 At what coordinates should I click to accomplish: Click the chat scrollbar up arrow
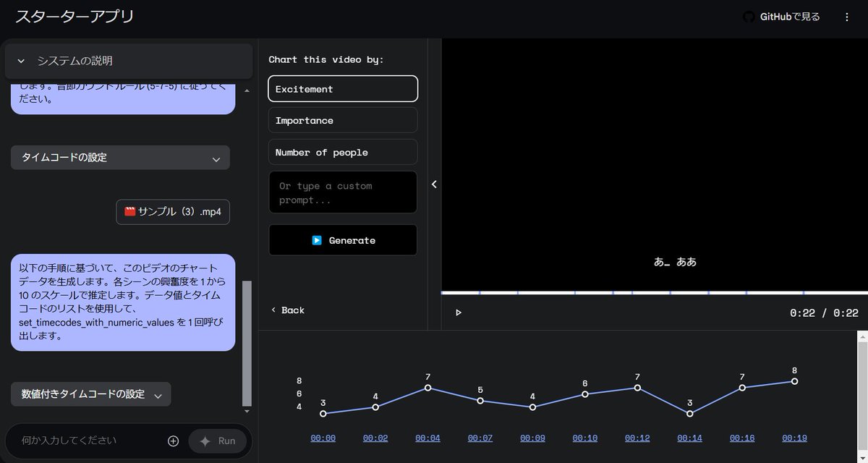click(247, 91)
